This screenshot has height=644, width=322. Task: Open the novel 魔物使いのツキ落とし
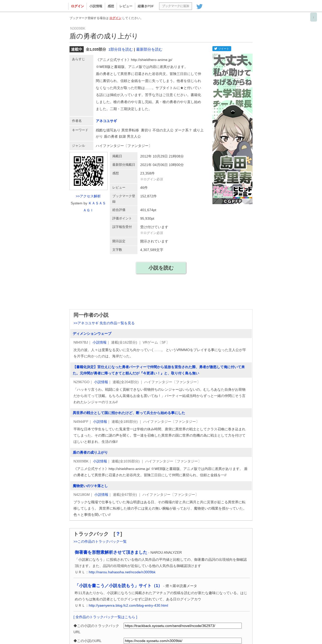click(90, 486)
